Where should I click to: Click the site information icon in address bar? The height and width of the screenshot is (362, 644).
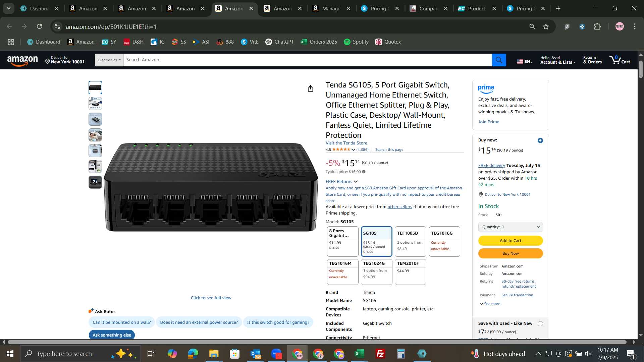pyautogui.click(x=57, y=26)
